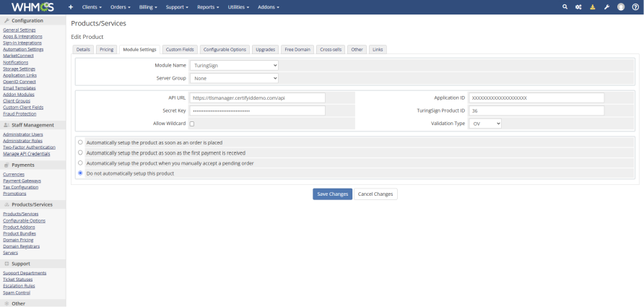This screenshot has width=644, height=307.
Task: Open the wrench setup icon
Action: pos(606,7)
